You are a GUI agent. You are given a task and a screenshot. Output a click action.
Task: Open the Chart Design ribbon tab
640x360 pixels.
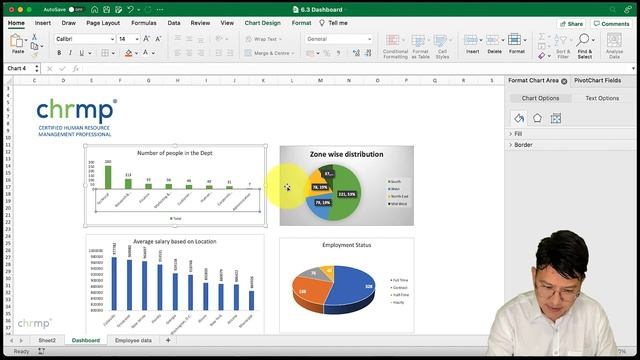(x=262, y=23)
